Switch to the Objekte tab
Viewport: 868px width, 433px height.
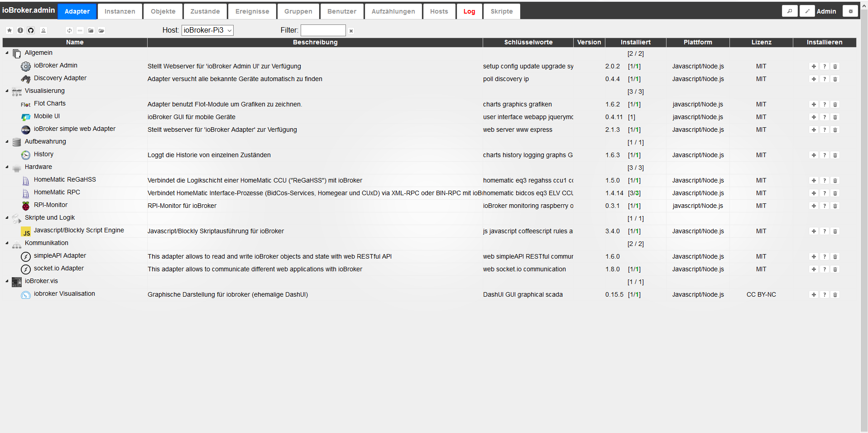point(163,11)
